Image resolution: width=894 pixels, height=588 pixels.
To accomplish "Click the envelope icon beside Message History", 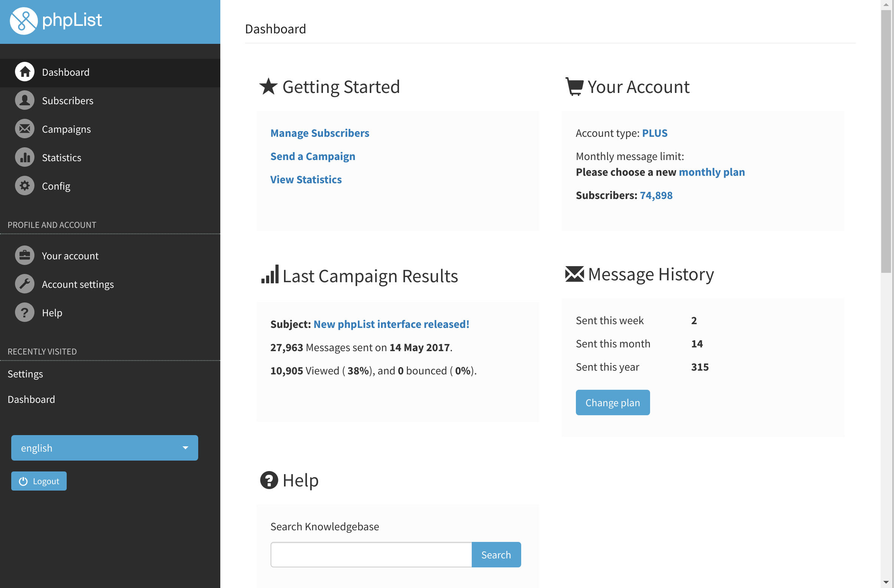I will pyautogui.click(x=574, y=274).
